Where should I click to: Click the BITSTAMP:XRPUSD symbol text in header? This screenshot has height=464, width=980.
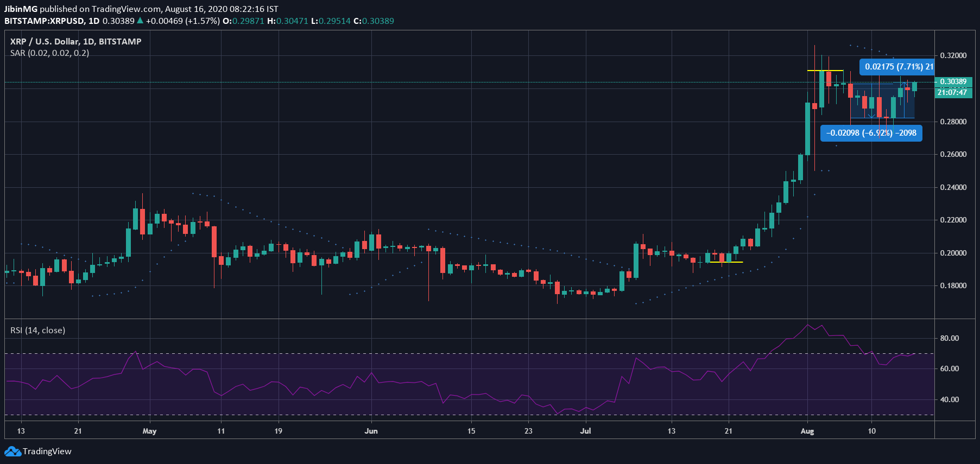coord(45,21)
